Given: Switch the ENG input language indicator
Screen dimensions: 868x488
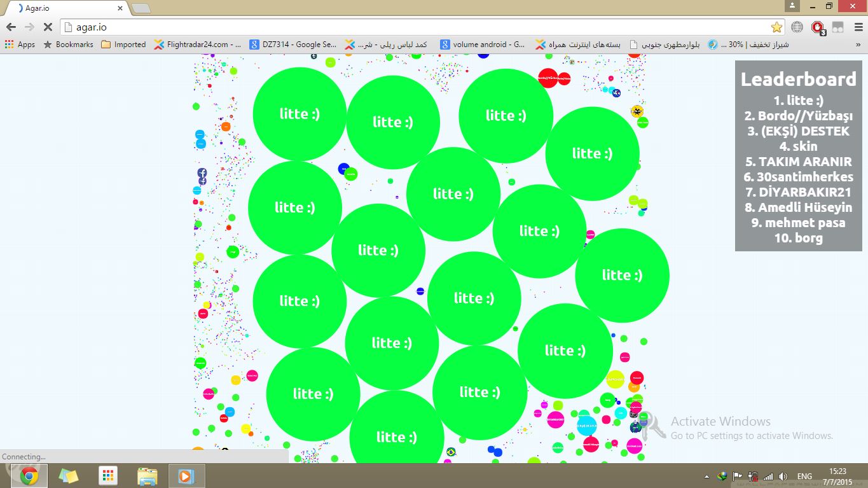Looking at the screenshot, I should click(x=804, y=476).
